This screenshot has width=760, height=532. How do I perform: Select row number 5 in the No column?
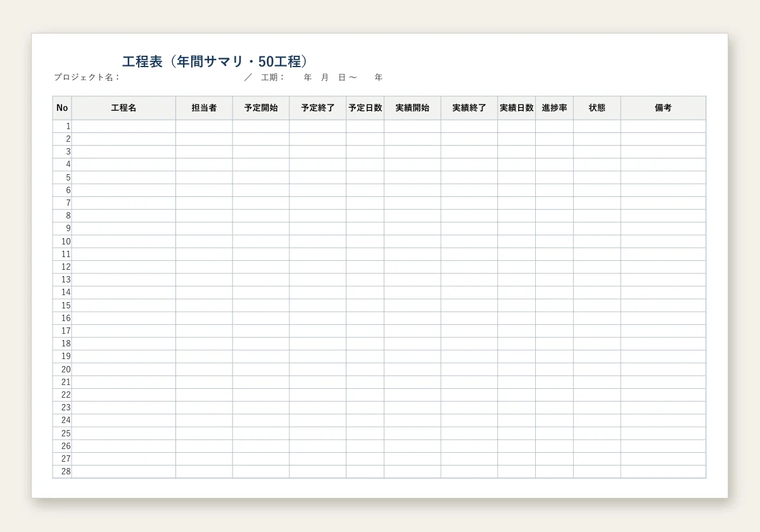(x=62, y=177)
